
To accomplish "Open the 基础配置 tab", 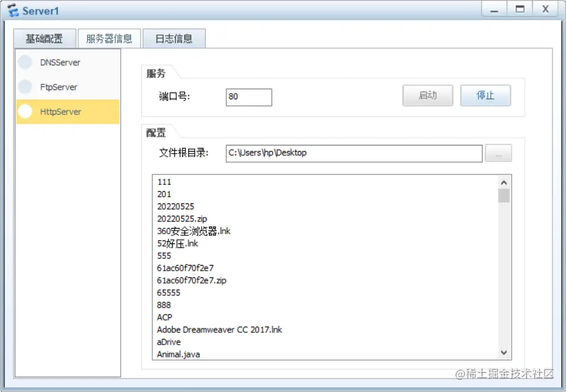I will click(x=45, y=39).
